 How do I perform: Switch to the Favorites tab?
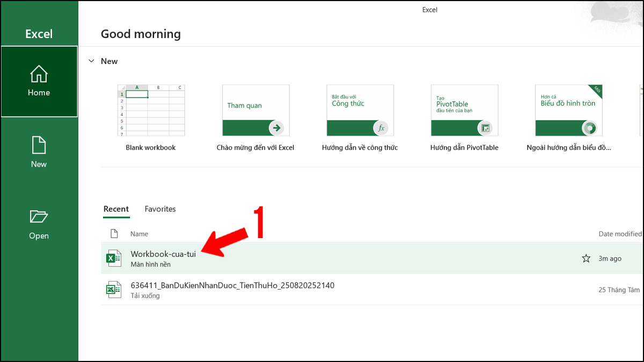(160, 209)
